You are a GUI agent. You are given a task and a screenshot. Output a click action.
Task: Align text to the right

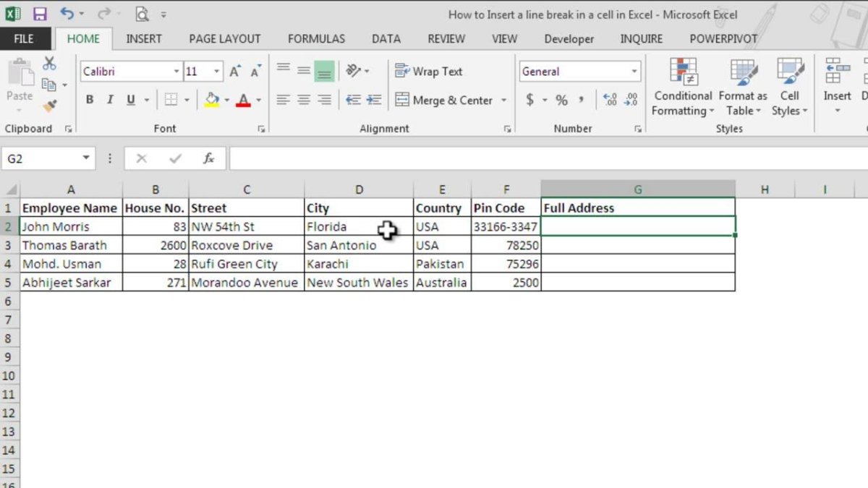coord(325,100)
